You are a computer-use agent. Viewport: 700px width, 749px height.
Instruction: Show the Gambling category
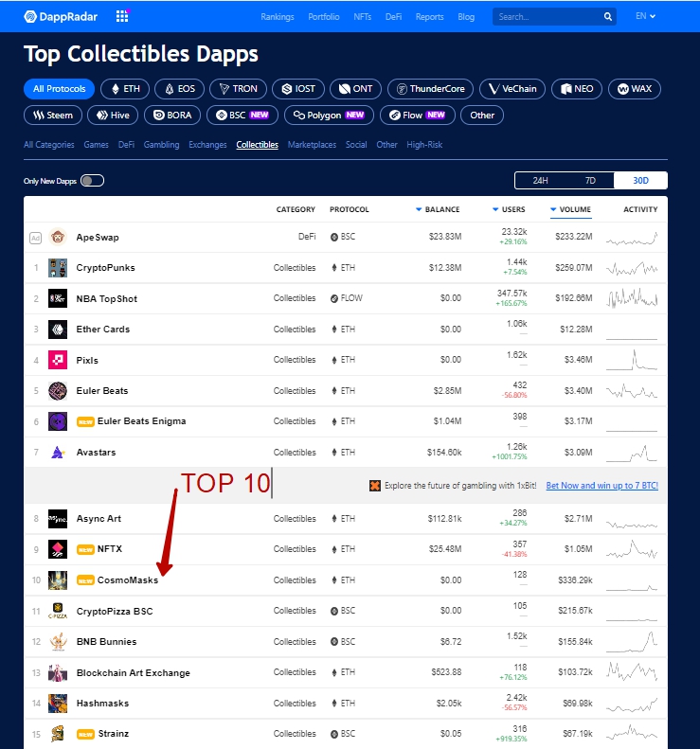161,145
